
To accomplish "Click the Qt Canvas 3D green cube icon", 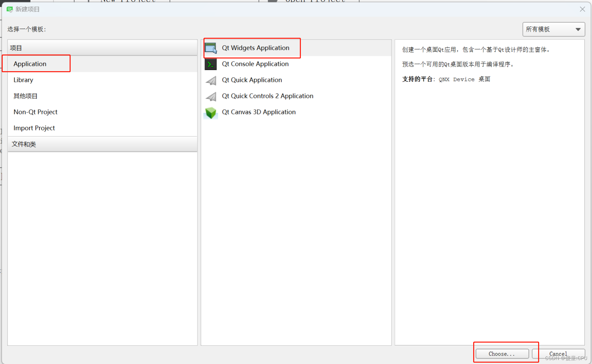I will coord(211,113).
